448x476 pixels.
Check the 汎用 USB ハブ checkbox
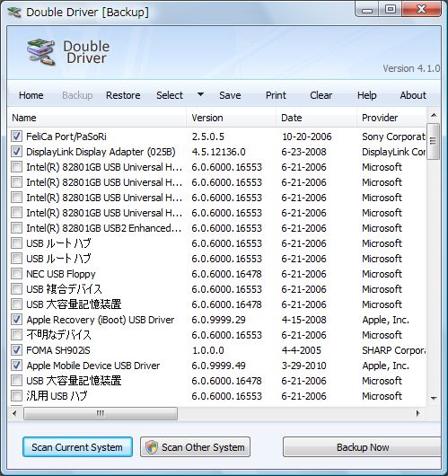point(16,396)
